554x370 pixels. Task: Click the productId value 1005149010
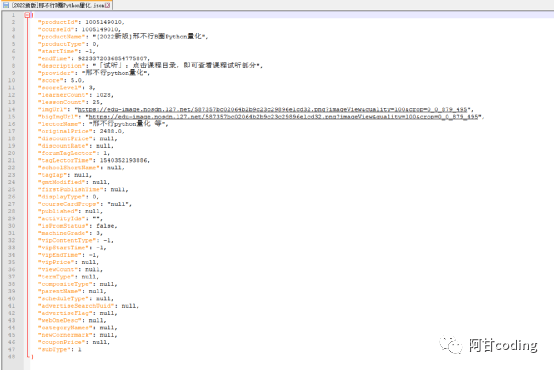coord(104,22)
